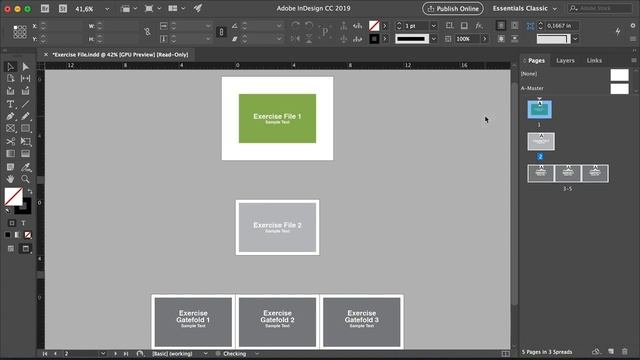Select the Pen tool
The width and height of the screenshot is (640, 360).
(x=10, y=116)
